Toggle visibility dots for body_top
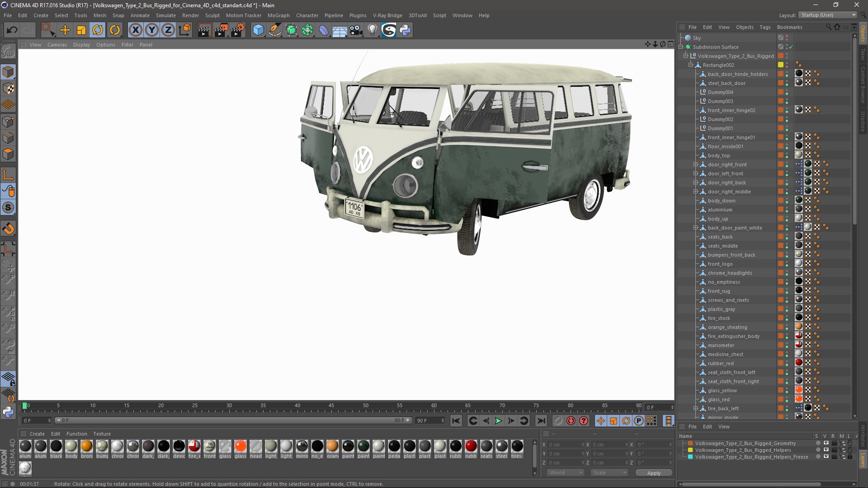Image resolution: width=868 pixels, height=488 pixels. pos(787,155)
